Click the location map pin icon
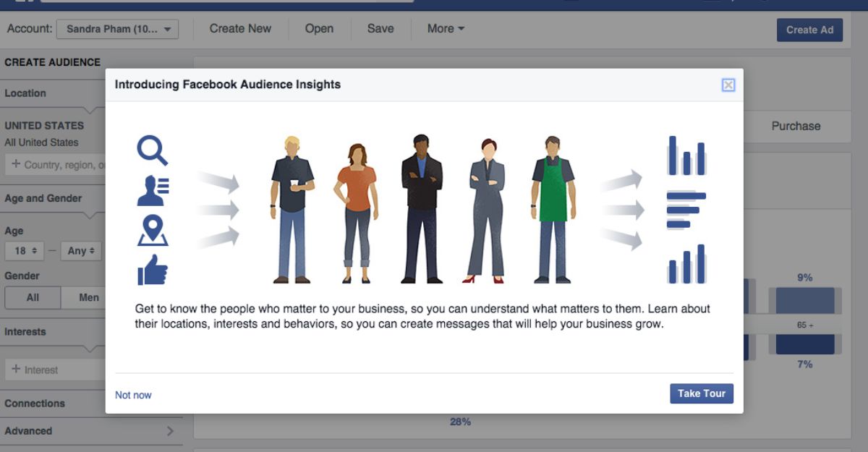Image resolution: width=868 pixels, height=452 pixels. [x=153, y=231]
